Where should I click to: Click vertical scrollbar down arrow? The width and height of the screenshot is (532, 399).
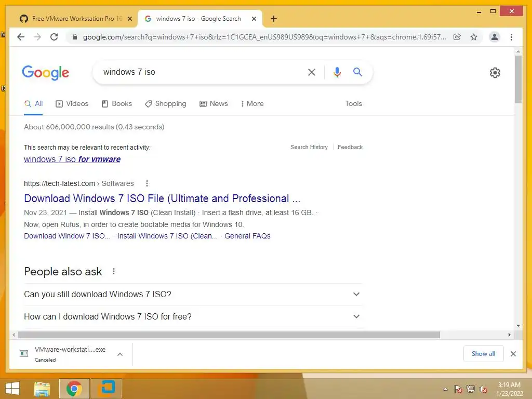[518, 326]
